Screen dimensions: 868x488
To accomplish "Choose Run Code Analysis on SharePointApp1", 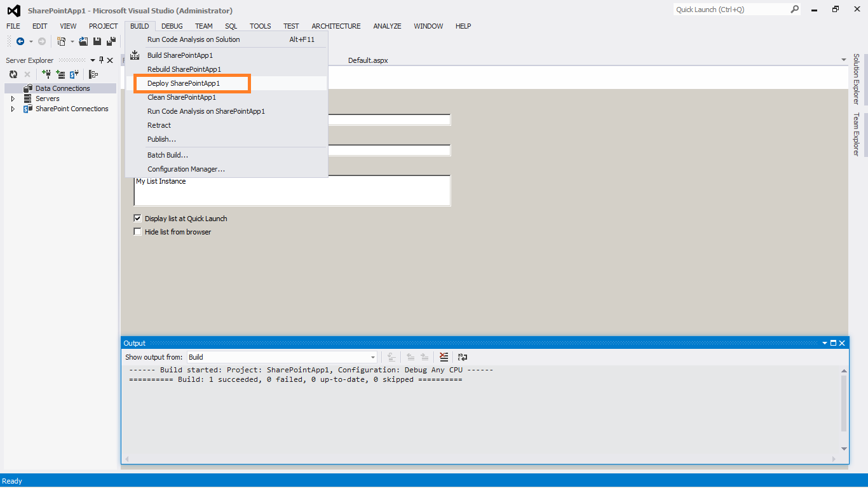I will click(226, 111).
